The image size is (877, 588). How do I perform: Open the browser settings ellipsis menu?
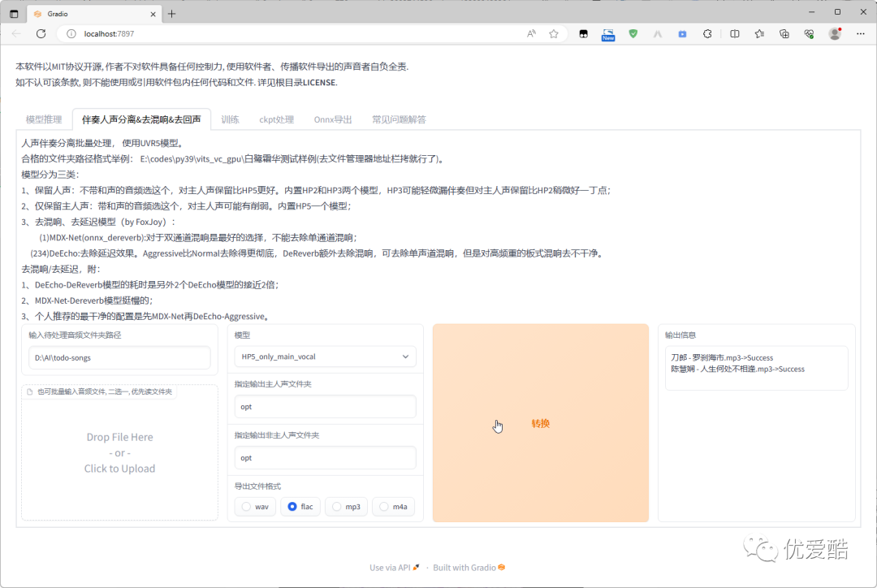859,33
